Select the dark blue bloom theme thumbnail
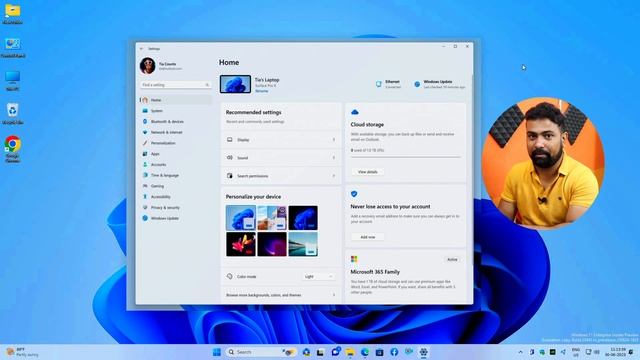The height and width of the screenshot is (360, 640). click(303, 218)
